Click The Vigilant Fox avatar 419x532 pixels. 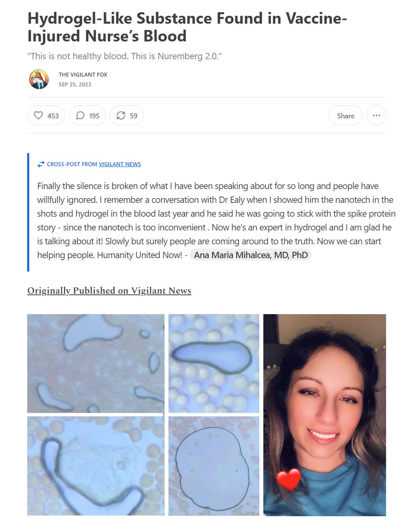click(39, 79)
